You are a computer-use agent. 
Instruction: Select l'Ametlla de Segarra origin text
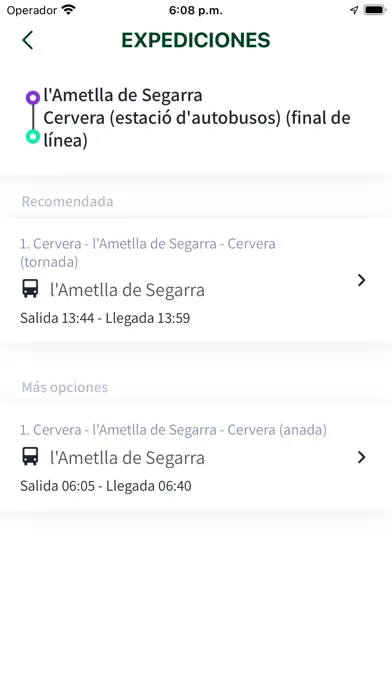point(123,95)
